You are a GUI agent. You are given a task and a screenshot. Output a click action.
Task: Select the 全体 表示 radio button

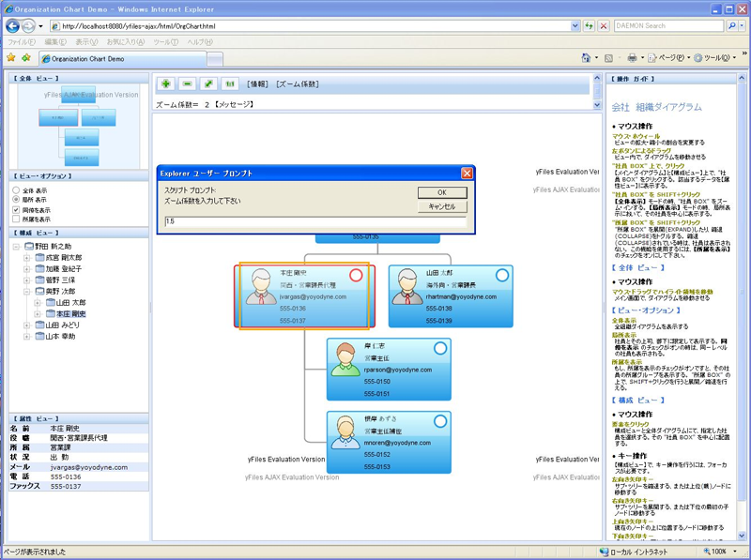pos(16,190)
